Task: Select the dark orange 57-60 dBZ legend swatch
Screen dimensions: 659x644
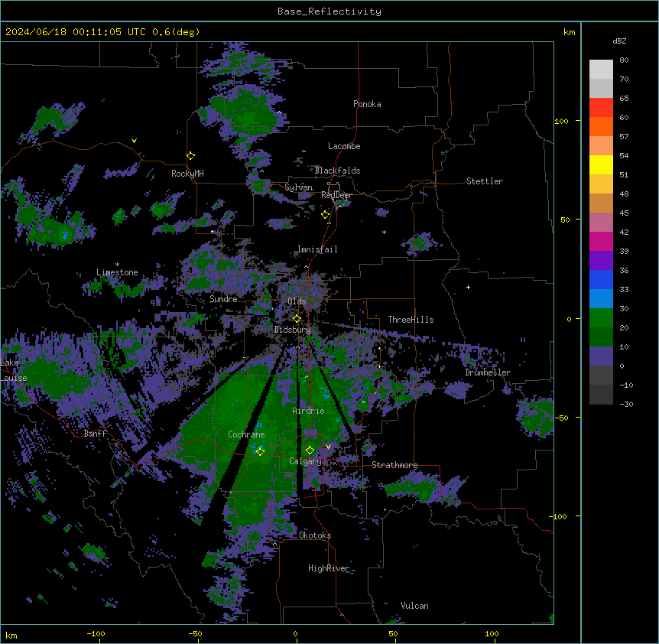Action: 601,126
